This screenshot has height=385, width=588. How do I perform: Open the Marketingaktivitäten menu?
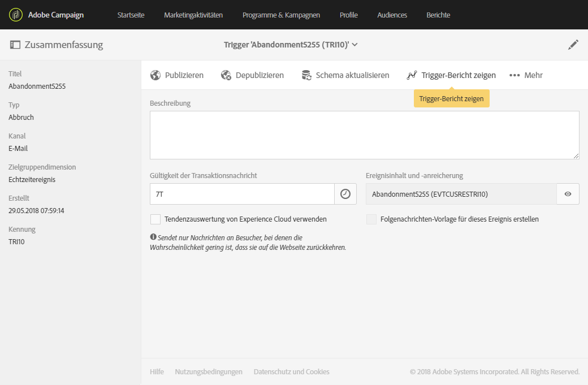[193, 15]
